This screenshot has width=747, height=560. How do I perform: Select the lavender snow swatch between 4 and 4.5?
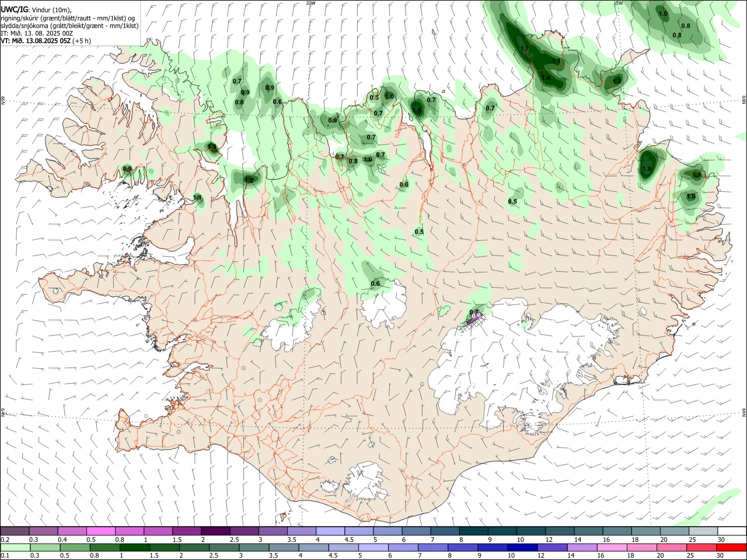click(x=329, y=531)
